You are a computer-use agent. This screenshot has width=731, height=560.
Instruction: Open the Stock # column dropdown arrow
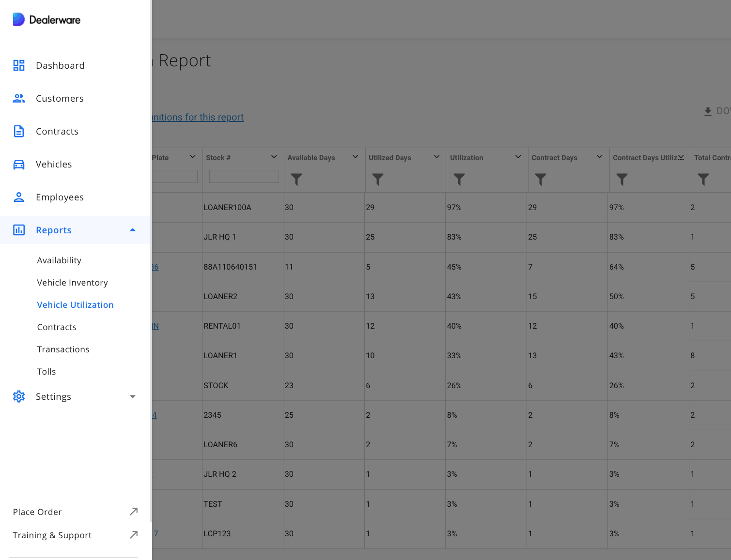pos(274,157)
